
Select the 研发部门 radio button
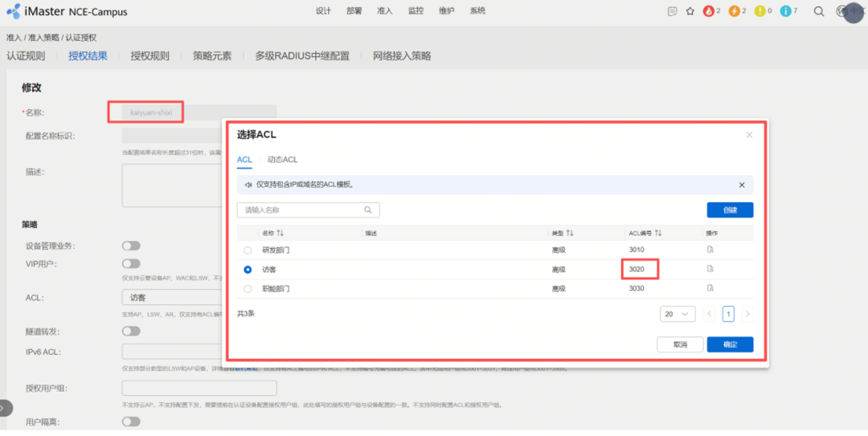(x=248, y=250)
